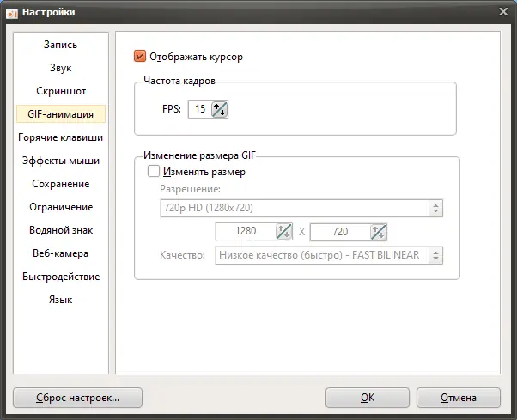Screen dimensions: 517x420
Task: Open the Запись settings section
Action: [x=60, y=44]
